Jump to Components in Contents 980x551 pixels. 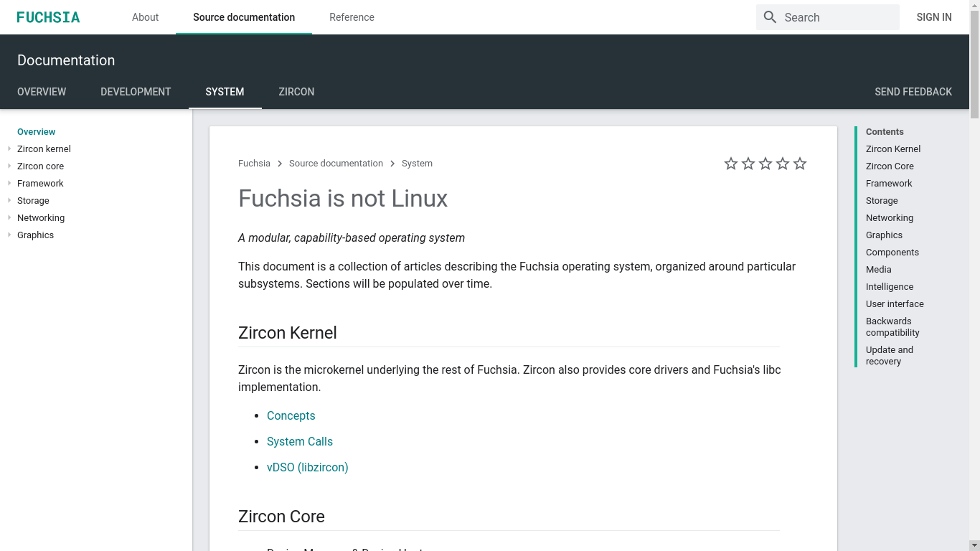click(892, 253)
